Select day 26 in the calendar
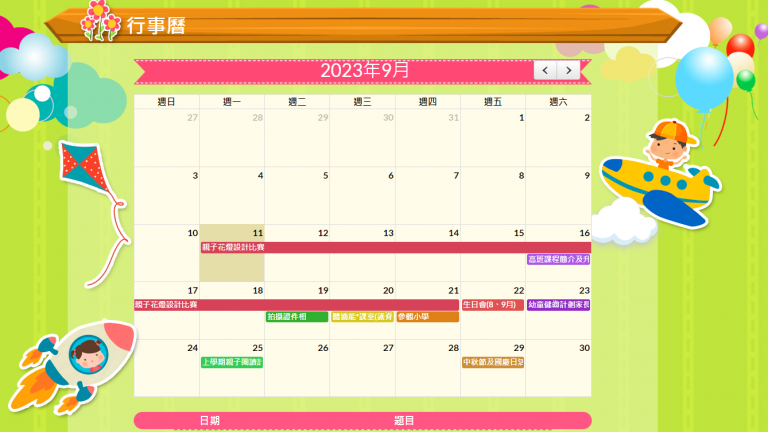Screen dimensions: 768x432 (x=297, y=368)
